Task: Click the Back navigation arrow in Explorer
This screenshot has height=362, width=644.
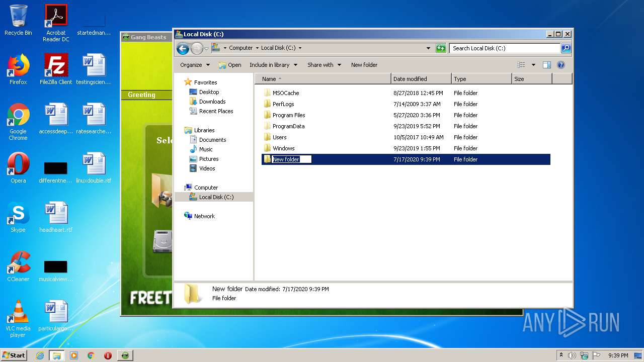Action: pyautogui.click(x=183, y=48)
